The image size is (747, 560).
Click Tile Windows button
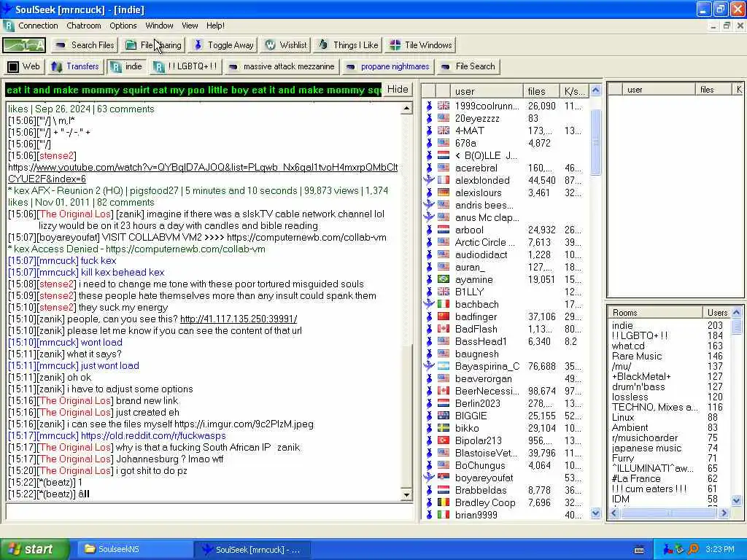420,45
